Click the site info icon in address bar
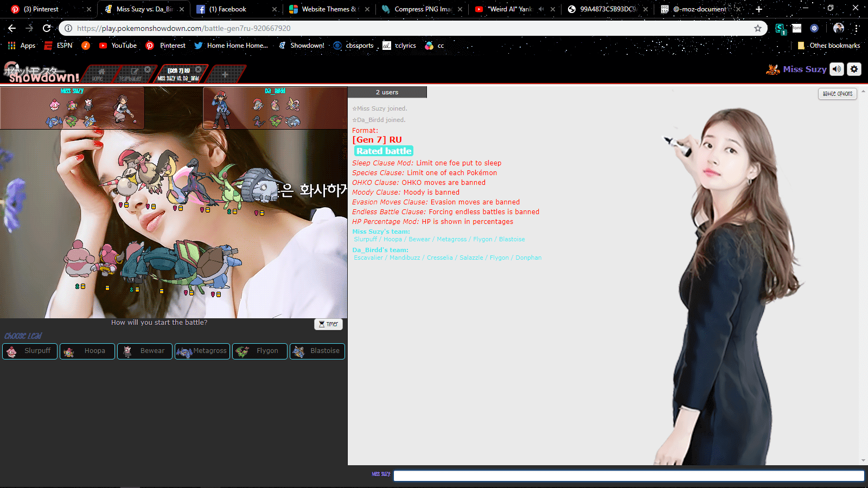 tap(68, 28)
